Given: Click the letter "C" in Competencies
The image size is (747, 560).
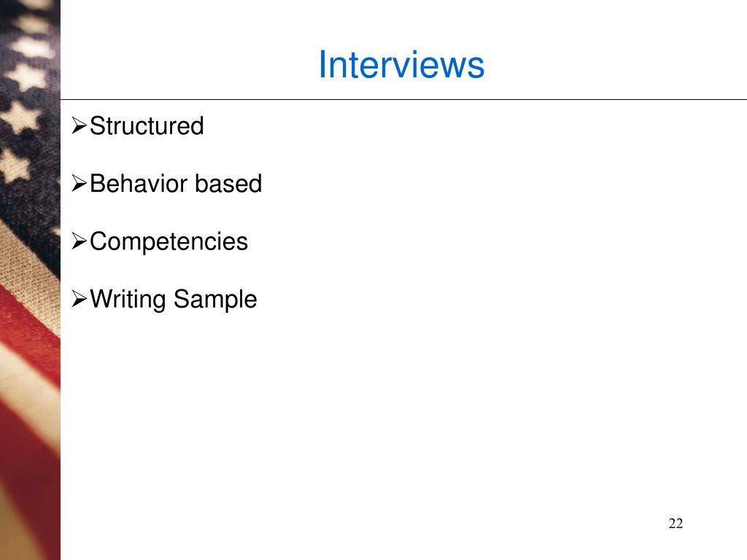Looking at the screenshot, I should point(98,241).
